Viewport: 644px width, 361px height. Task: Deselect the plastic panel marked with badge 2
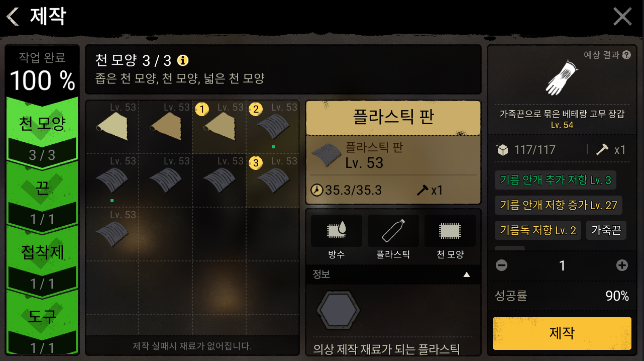[273, 127]
